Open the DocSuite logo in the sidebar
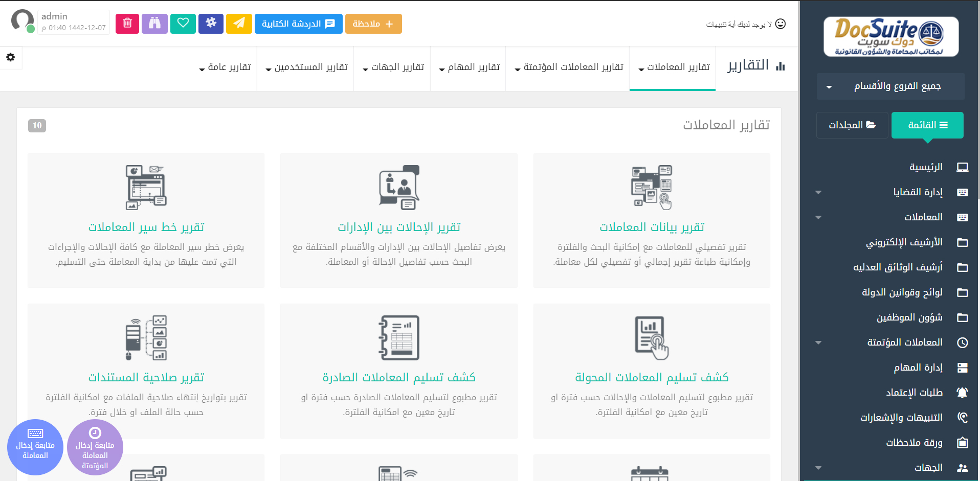 [891, 37]
